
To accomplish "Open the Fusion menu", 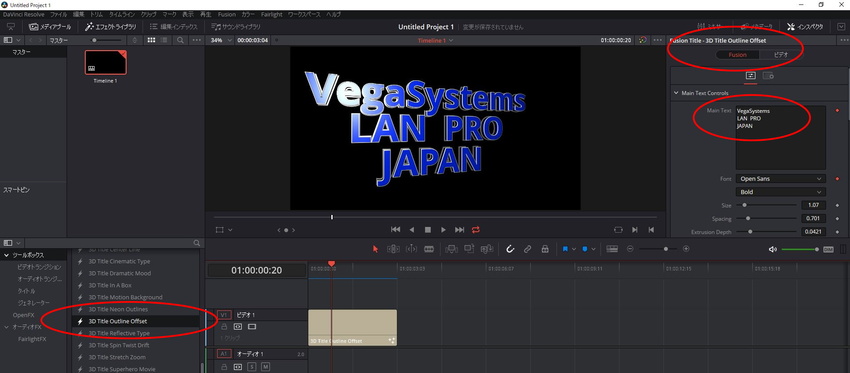I will pos(227,15).
